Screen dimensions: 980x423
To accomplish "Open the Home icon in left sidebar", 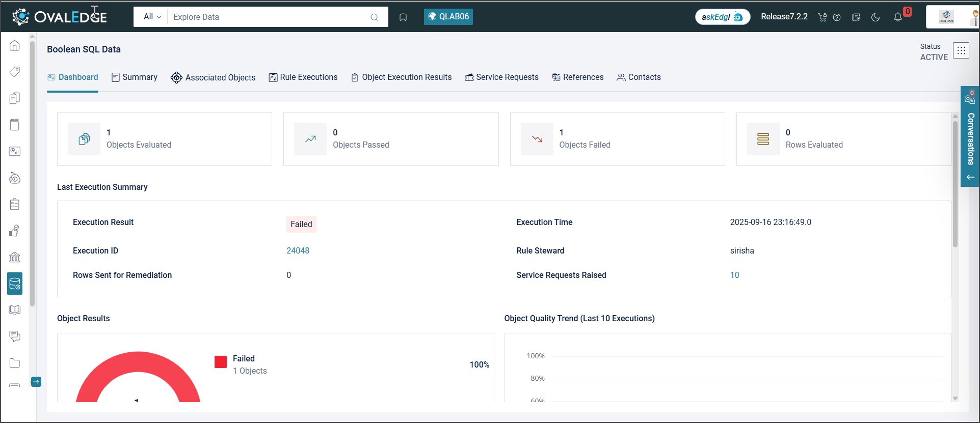I will pos(15,46).
